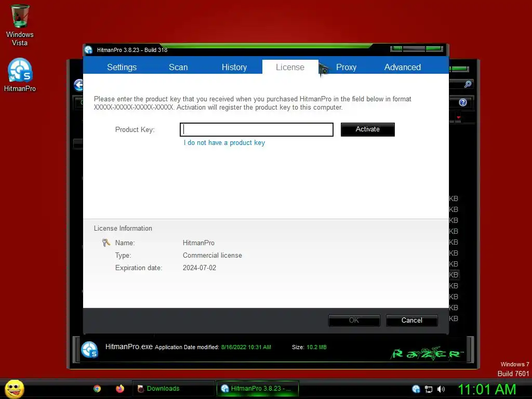
Task: Launch Chrome from the taskbar
Action: [x=97, y=389]
